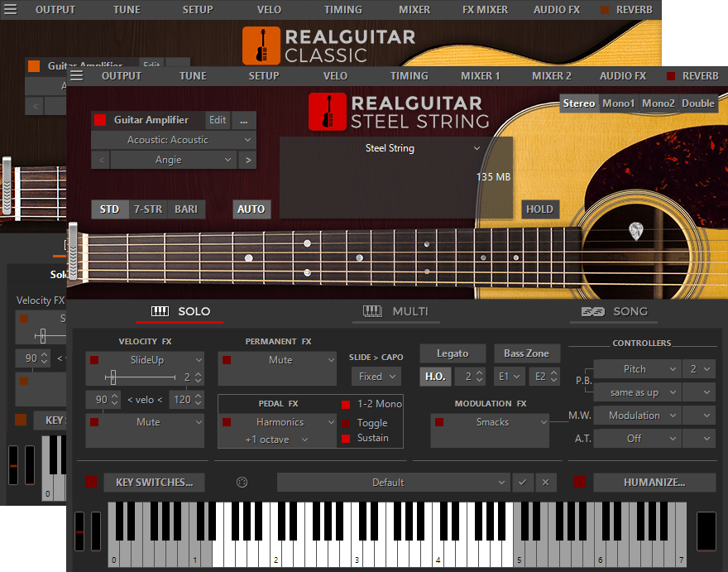Switch to the MULTI tab

pyautogui.click(x=395, y=311)
